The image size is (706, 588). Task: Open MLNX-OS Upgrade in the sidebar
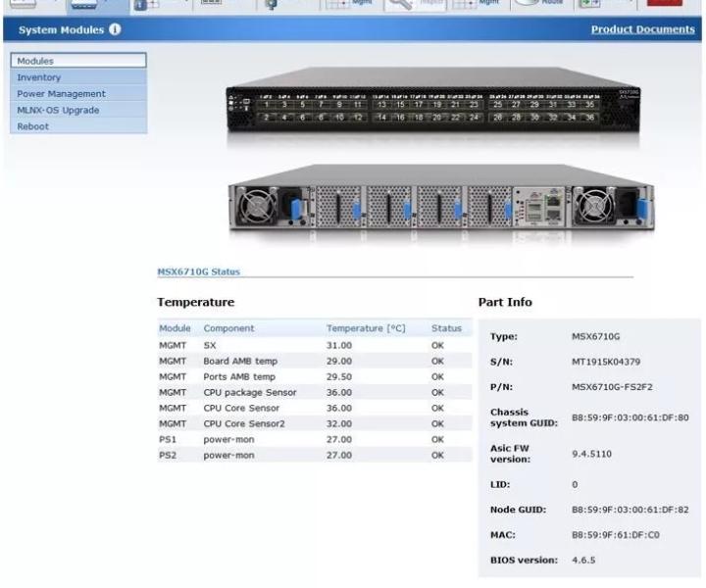[78, 110]
